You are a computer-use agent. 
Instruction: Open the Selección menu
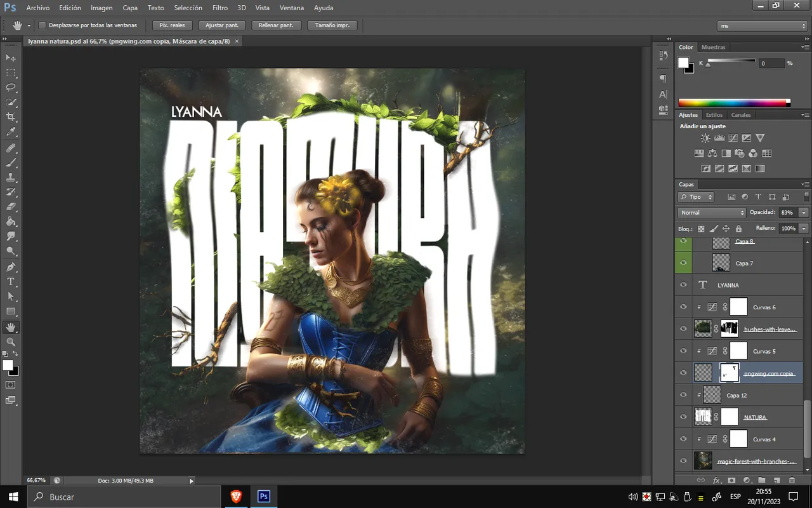coord(188,8)
